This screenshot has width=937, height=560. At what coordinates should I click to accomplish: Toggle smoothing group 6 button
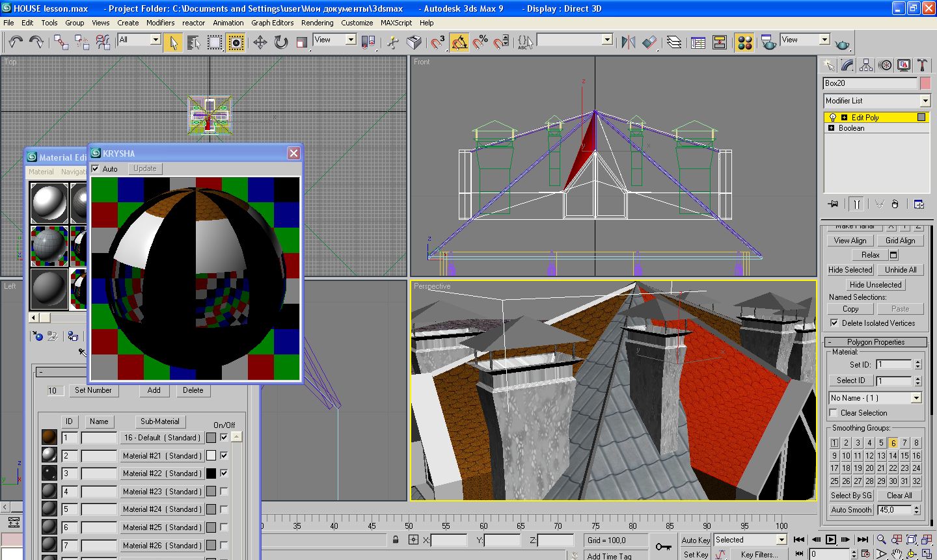893,443
